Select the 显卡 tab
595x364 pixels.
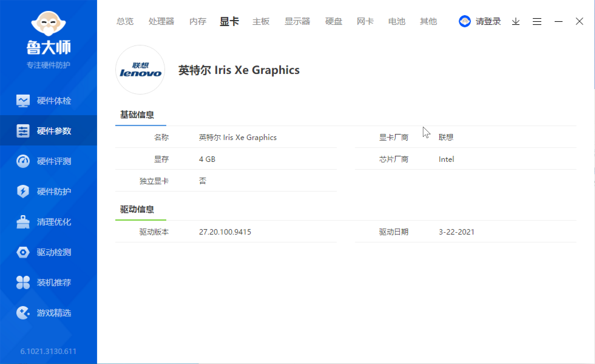[x=229, y=21]
